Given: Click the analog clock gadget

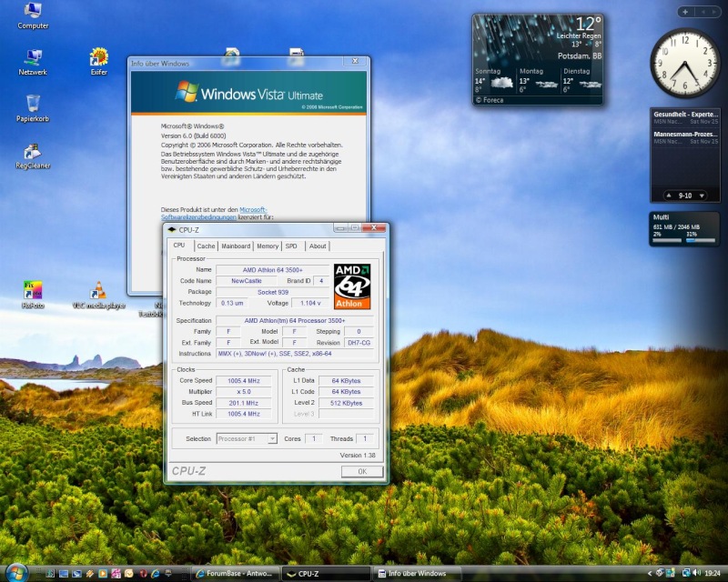Looking at the screenshot, I should [685, 63].
